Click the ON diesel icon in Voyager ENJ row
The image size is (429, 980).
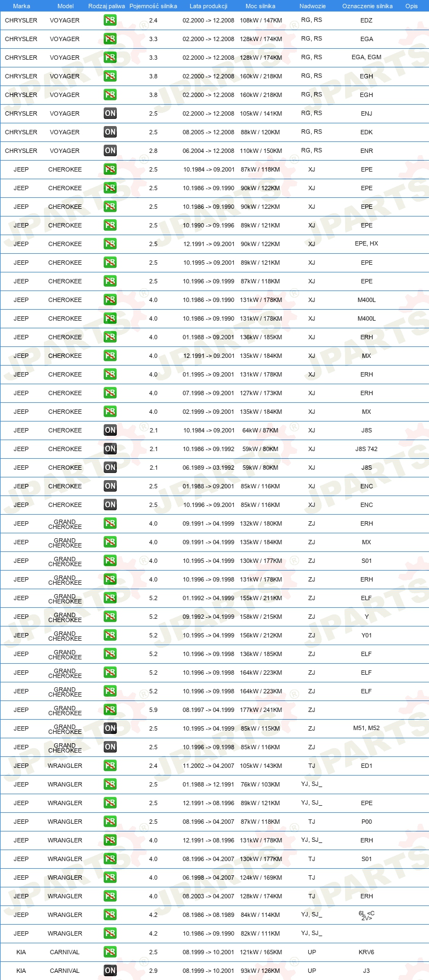[x=110, y=113]
